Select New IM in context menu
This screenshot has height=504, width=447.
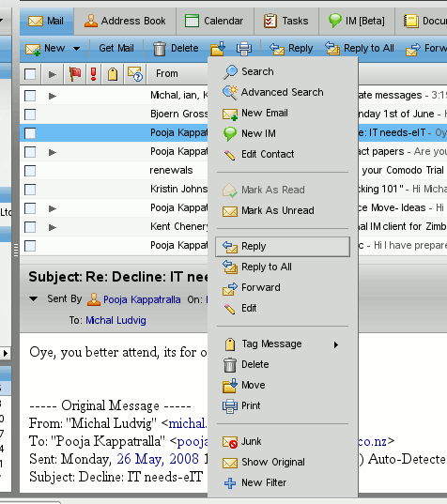(x=258, y=133)
